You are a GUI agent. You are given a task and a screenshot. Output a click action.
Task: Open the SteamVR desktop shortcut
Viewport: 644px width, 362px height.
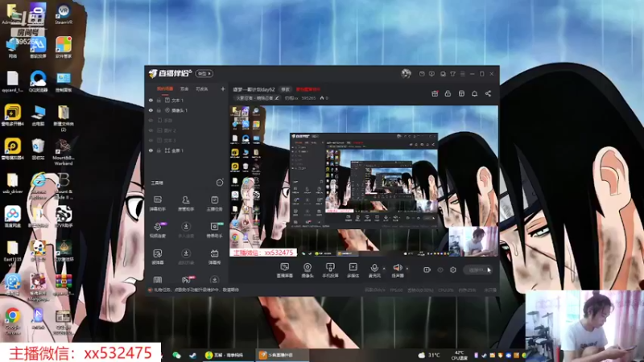64,14
